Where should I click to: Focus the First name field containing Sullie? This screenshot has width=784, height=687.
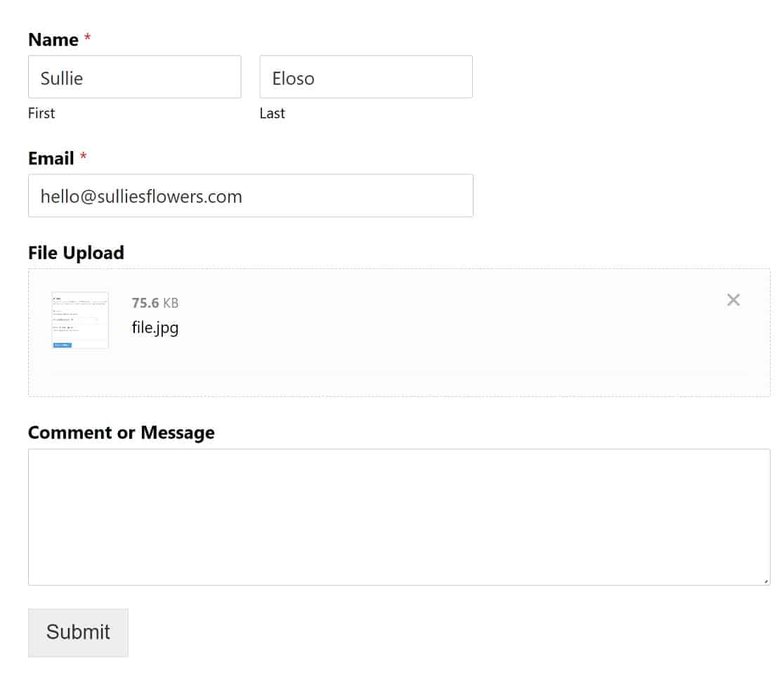click(x=134, y=77)
